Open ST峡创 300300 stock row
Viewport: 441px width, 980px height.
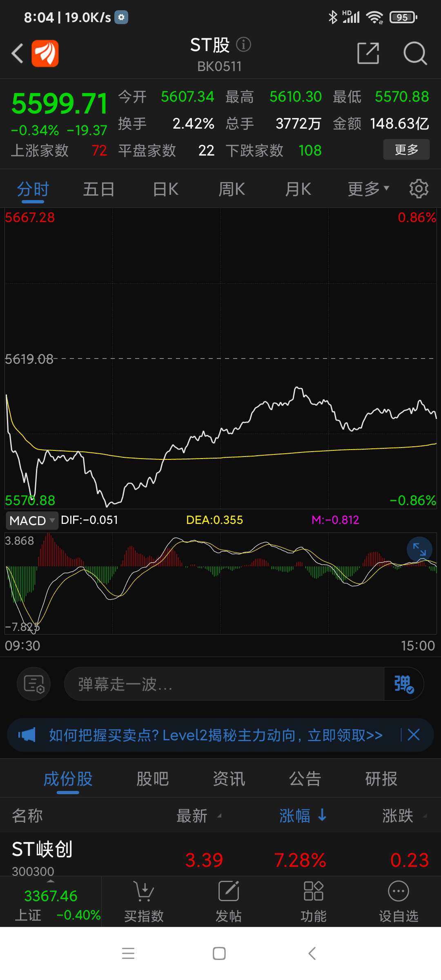[x=220, y=854]
